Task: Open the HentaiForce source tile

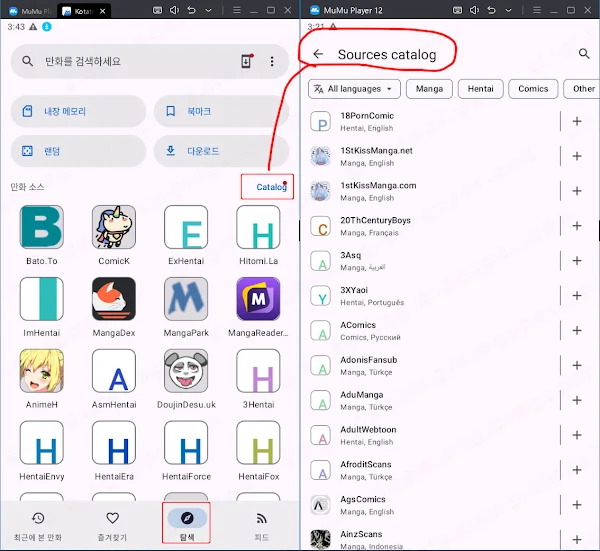Action: (186, 443)
